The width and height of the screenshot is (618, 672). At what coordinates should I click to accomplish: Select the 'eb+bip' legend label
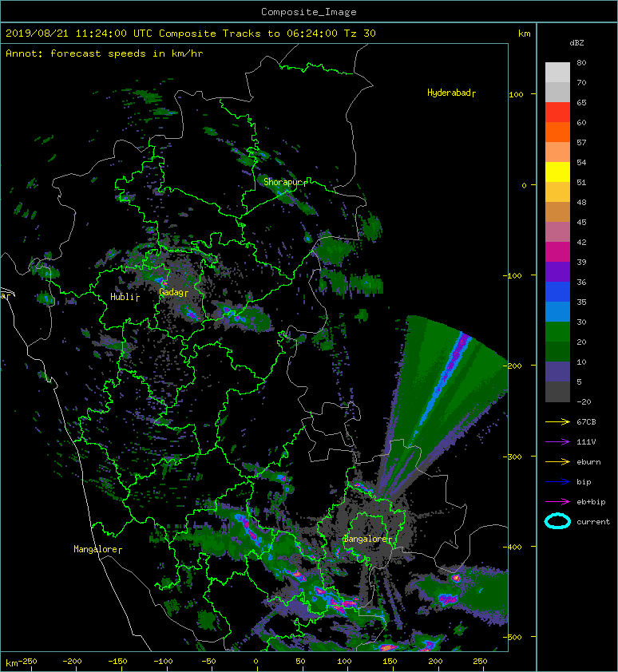pos(591,501)
